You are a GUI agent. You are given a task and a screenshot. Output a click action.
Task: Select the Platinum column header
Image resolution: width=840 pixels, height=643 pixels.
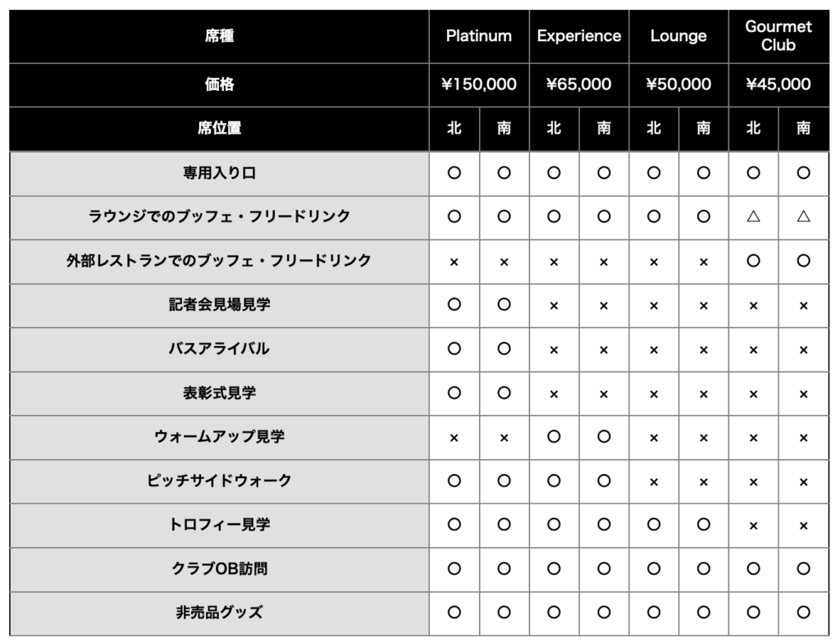479,36
